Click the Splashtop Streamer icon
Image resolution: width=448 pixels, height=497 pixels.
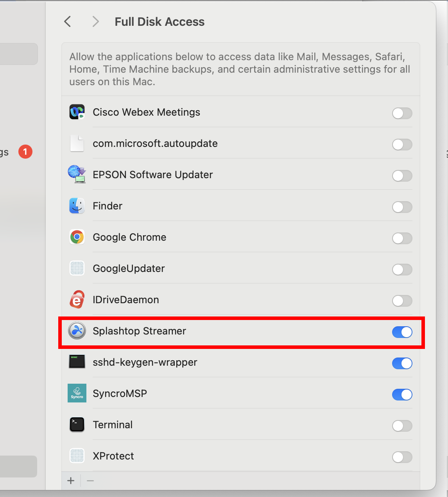pyautogui.click(x=77, y=331)
